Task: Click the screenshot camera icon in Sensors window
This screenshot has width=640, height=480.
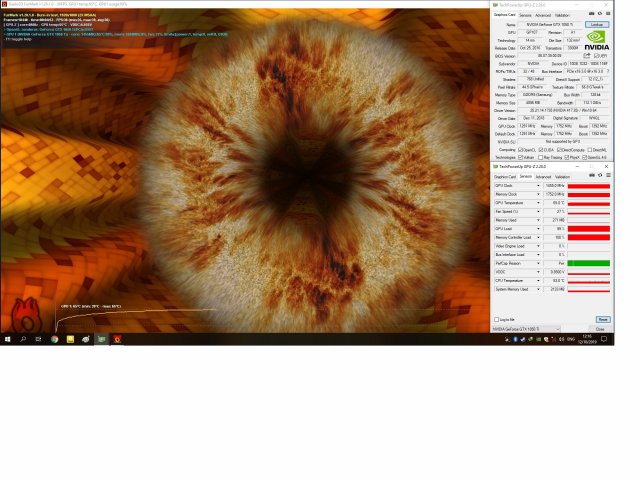Action: [x=591, y=176]
